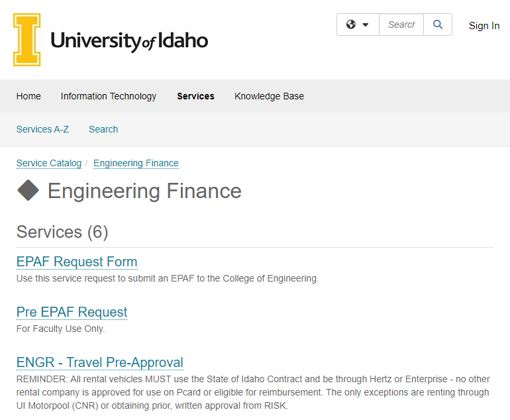Image resolution: width=510 pixels, height=420 pixels.
Task: Click the University of Idaho wordmark
Action: pyautogui.click(x=129, y=41)
